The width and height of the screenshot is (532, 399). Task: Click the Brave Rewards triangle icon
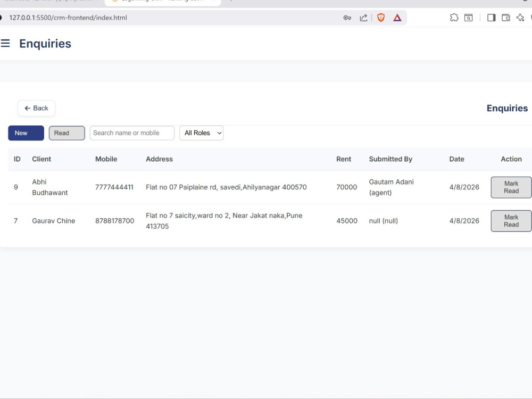coord(397,18)
